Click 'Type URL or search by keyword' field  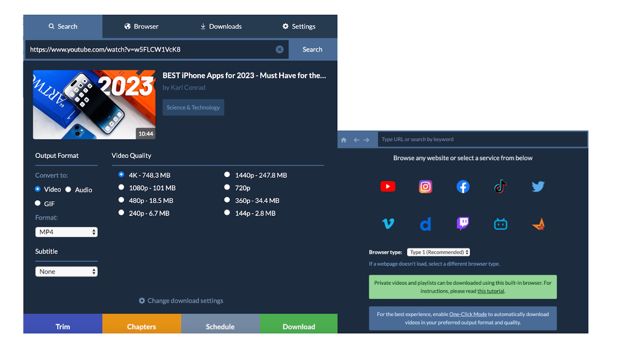pos(482,140)
